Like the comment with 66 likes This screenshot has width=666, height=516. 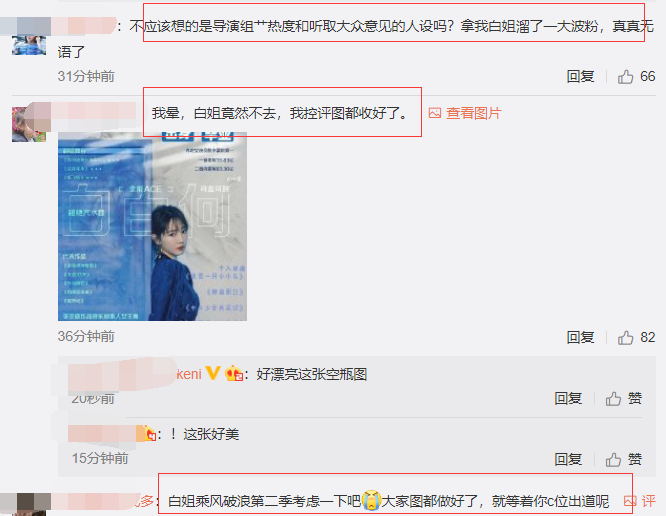point(625,77)
